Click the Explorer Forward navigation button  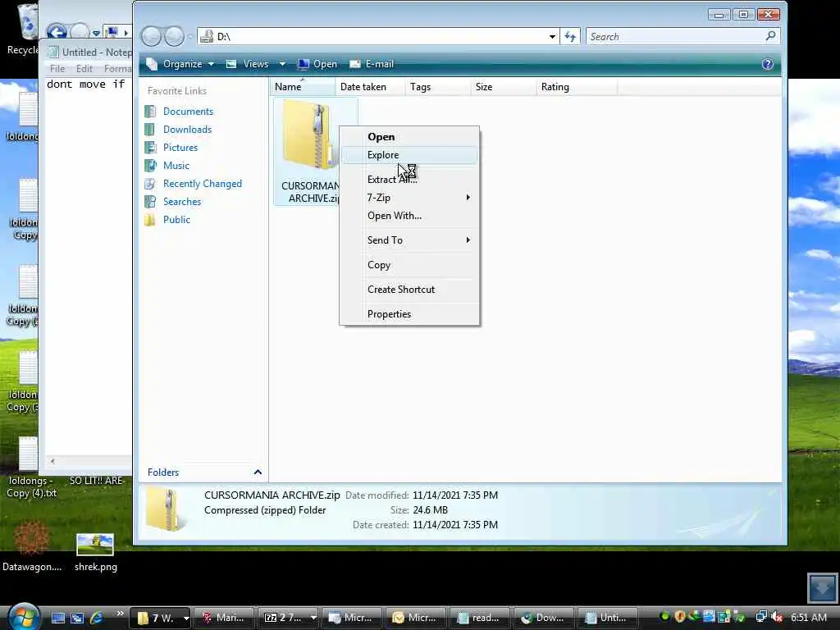pos(174,36)
